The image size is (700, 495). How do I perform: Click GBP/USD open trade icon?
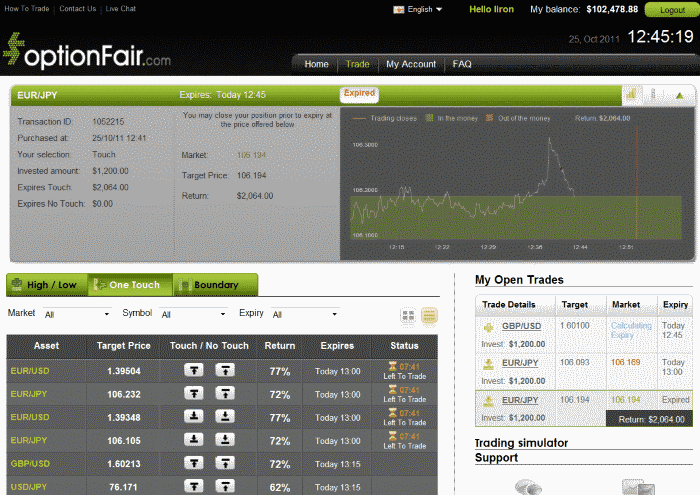pos(488,327)
